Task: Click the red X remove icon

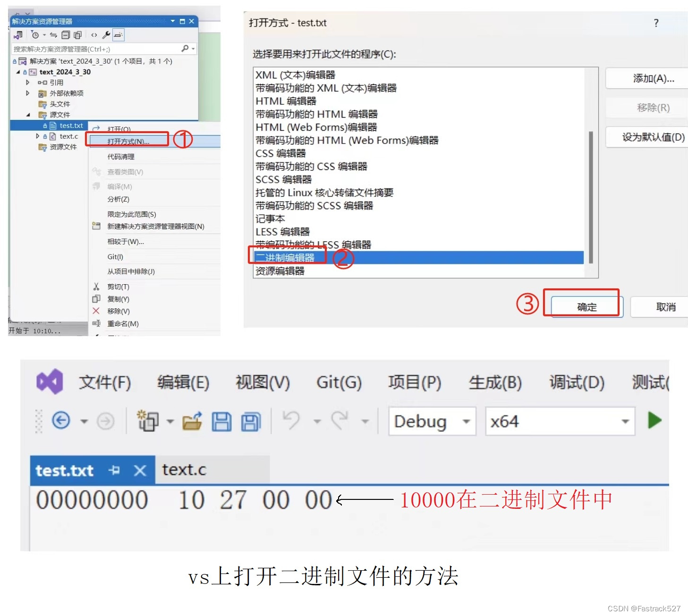Action: (96, 311)
